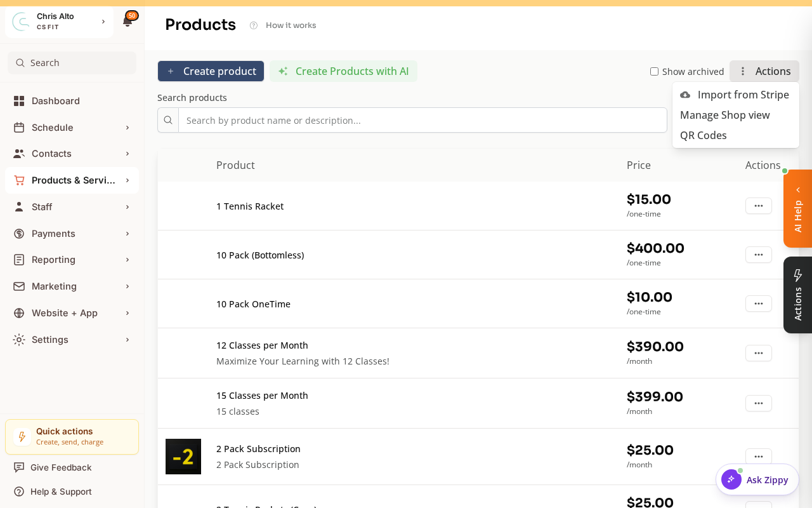Image resolution: width=812 pixels, height=508 pixels.
Task: Click the Quick actions panel
Action: point(72,437)
